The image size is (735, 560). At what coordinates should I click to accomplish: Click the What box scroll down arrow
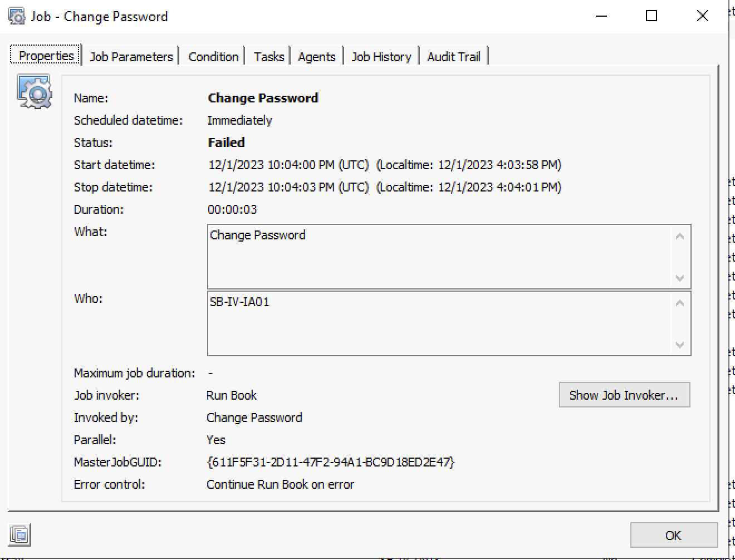[x=680, y=278]
